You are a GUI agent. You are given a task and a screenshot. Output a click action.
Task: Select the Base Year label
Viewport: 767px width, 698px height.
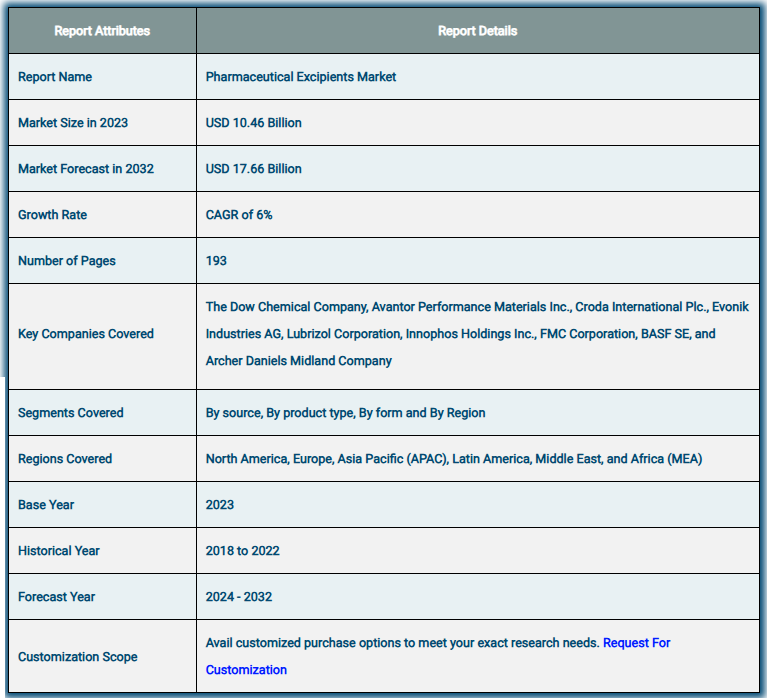(x=46, y=505)
